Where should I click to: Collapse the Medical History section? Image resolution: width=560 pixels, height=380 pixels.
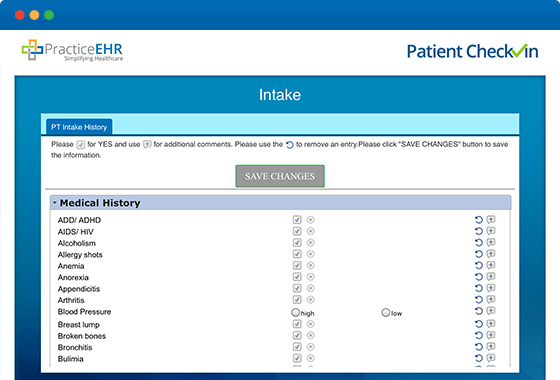tap(55, 202)
